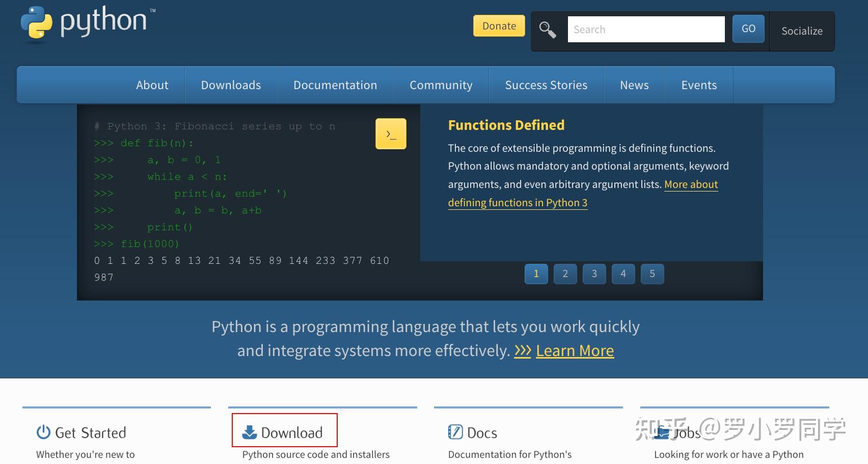Expand the Community menu
Image resolution: width=868 pixels, height=464 pixels.
pos(441,85)
